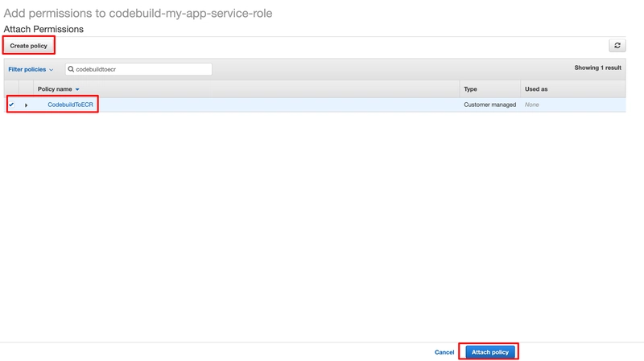The width and height of the screenshot is (644, 361).
Task: Expand the CodebuildToECR policy row triangle
Action: (26, 105)
